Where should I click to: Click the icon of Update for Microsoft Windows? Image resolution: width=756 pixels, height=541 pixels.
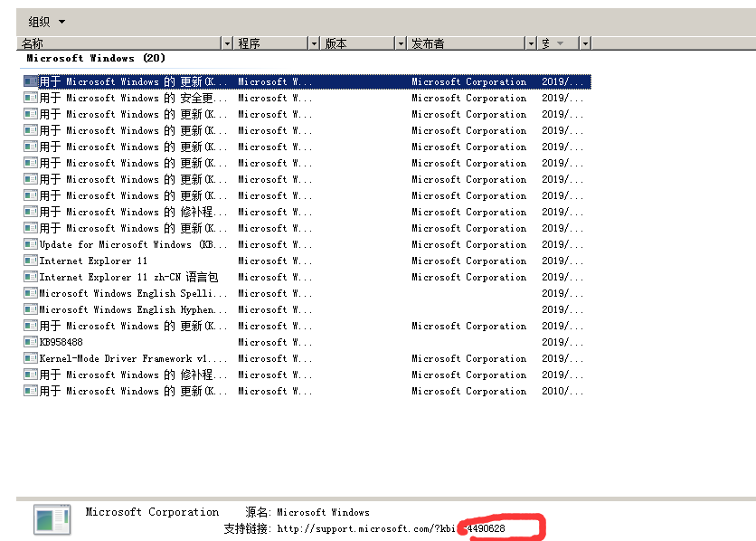pyautogui.click(x=31, y=244)
